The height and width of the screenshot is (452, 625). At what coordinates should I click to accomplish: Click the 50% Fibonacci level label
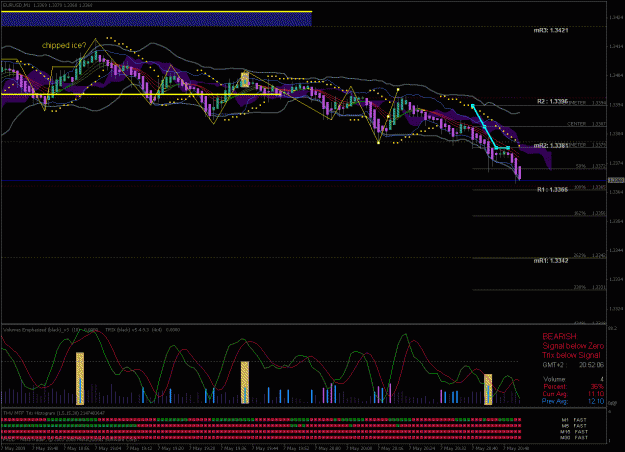click(580, 166)
